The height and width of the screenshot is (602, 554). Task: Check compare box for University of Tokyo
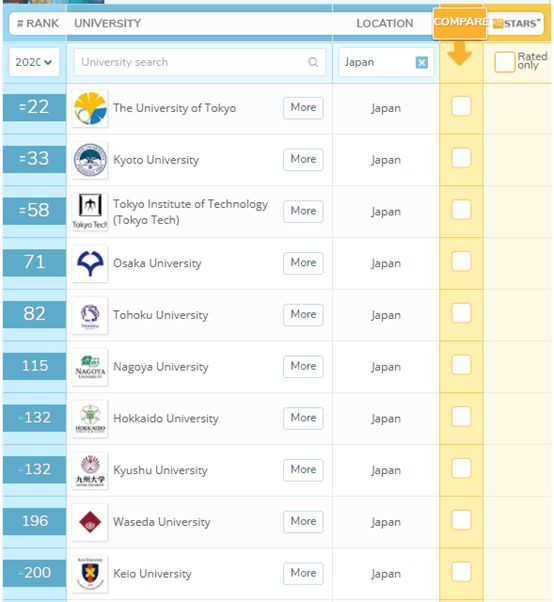pyautogui.click(x=461, y=106)
